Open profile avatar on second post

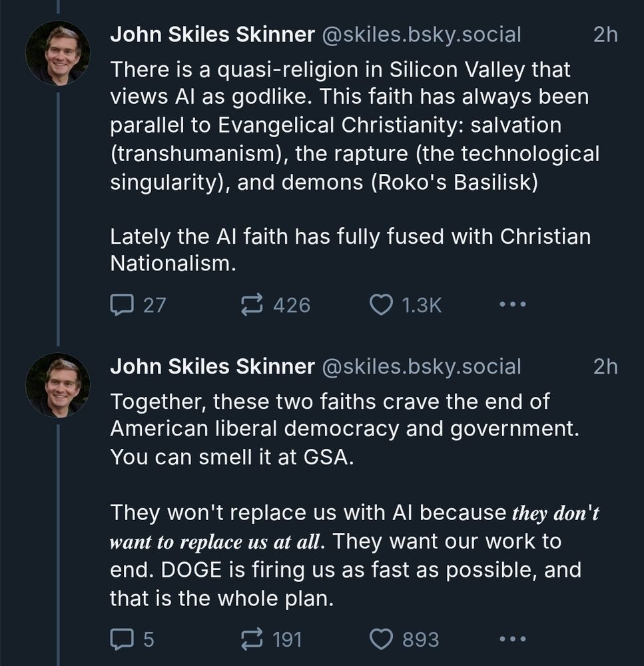(x=57, y=385)
